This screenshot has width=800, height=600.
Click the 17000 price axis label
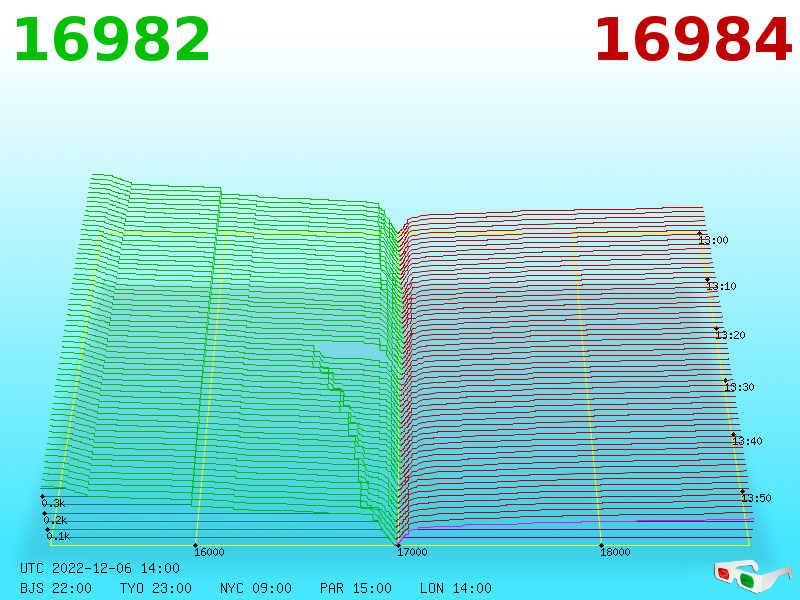click(412, 552)
